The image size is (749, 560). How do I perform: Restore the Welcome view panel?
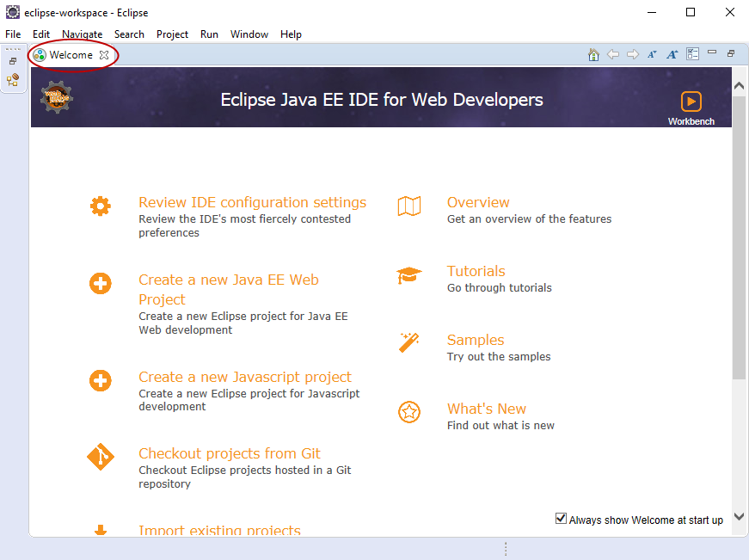pyautogui.click(x=731, y=53)
